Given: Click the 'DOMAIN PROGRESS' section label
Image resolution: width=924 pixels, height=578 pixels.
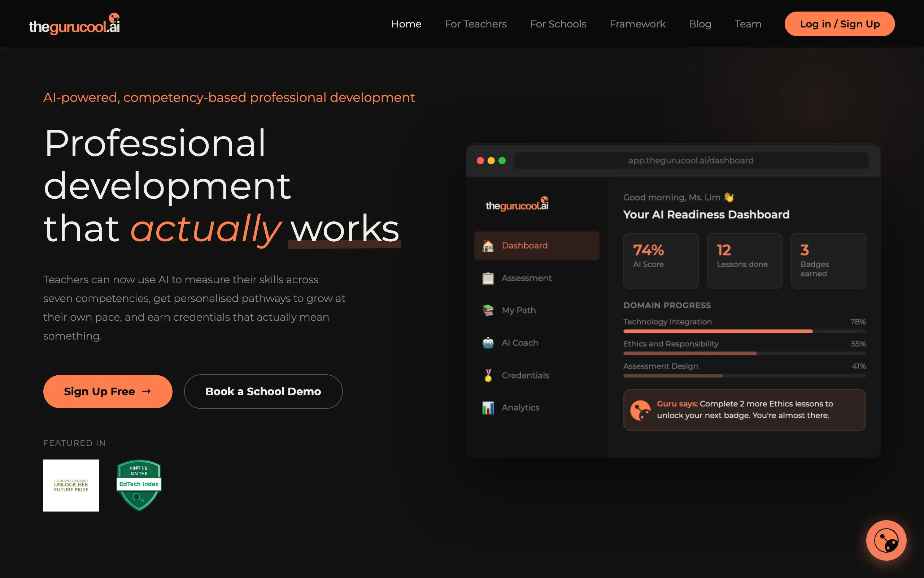Looking at the screenshot, I should (x=667, y=305).
